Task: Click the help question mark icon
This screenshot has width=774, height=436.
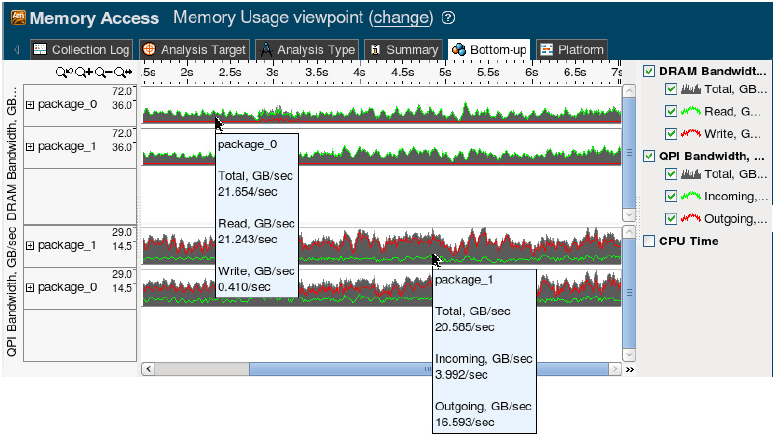Action: tap(449, 18)
